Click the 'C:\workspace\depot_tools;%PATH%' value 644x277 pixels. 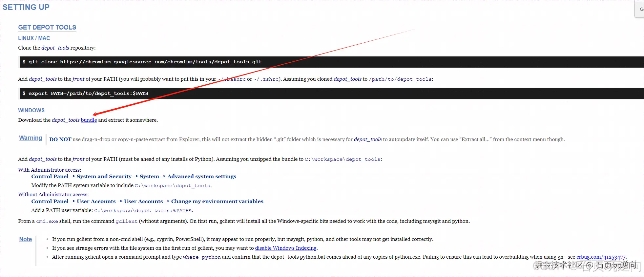143,211
